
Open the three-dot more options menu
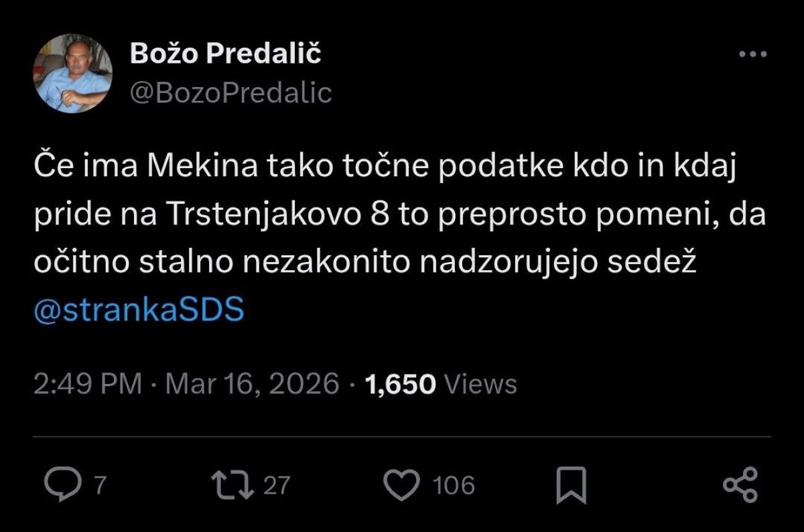click(x=752, y=54)
